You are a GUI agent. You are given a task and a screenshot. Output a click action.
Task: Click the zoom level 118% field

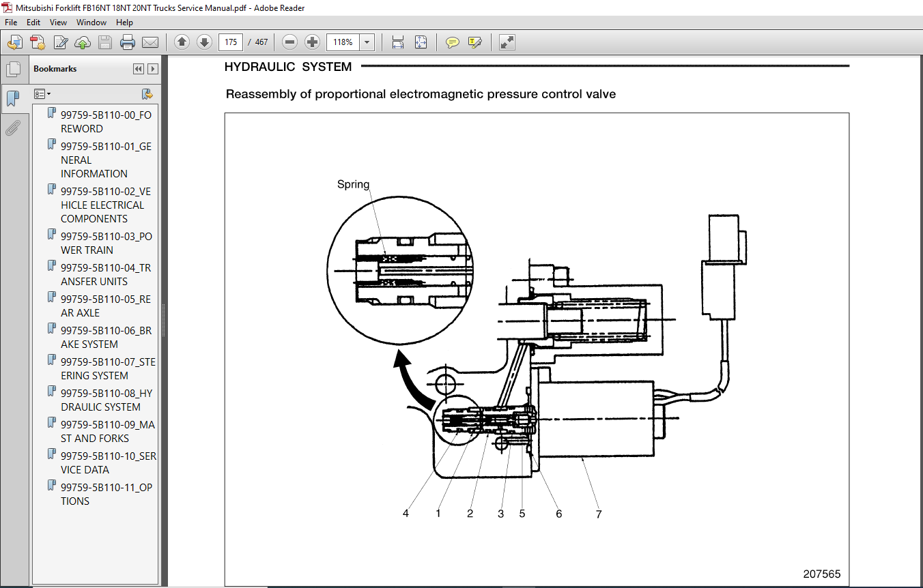343,42
